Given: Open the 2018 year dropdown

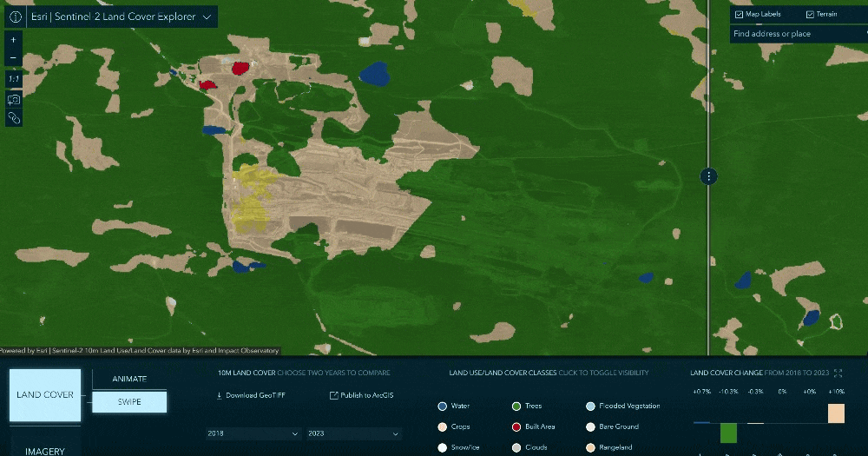Looking at the screenshot, I should tap(253, 433).
